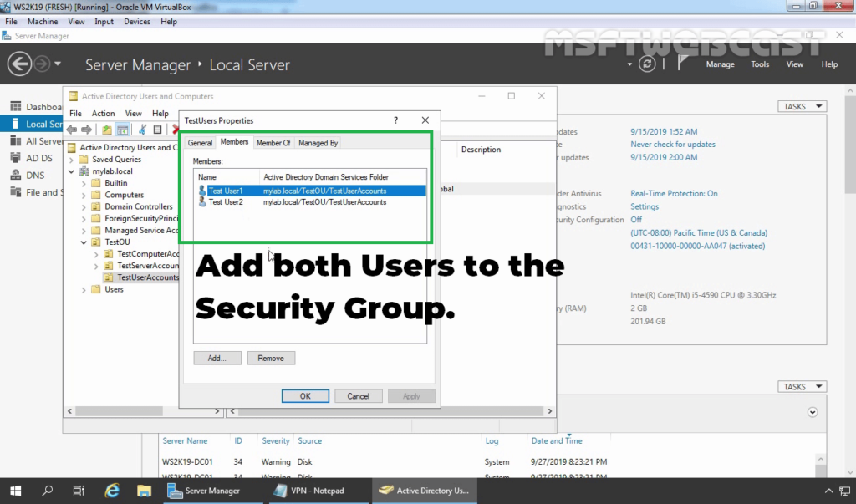This screenshot has height=504, width=856.
Task: Click the Forward arrow in AD Users toolbar
Action: click(86, 130)
